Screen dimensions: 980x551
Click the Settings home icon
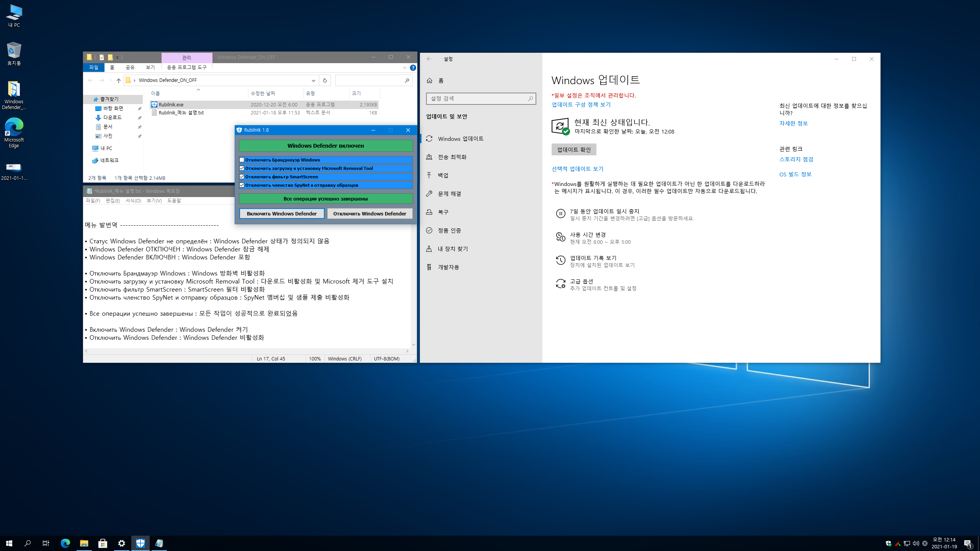pos(430,81)
